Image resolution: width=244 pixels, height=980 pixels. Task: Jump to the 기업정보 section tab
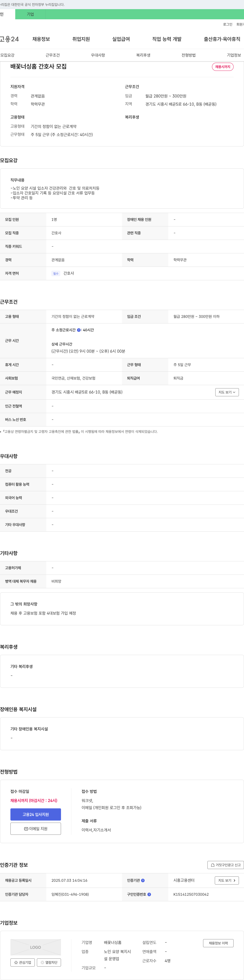[x=234, y=55]
